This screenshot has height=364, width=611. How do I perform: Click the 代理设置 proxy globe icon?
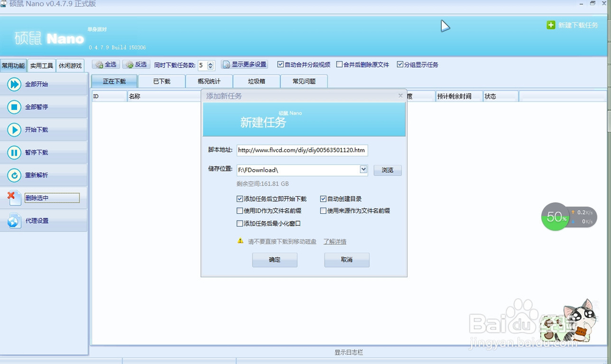(14, 220)
